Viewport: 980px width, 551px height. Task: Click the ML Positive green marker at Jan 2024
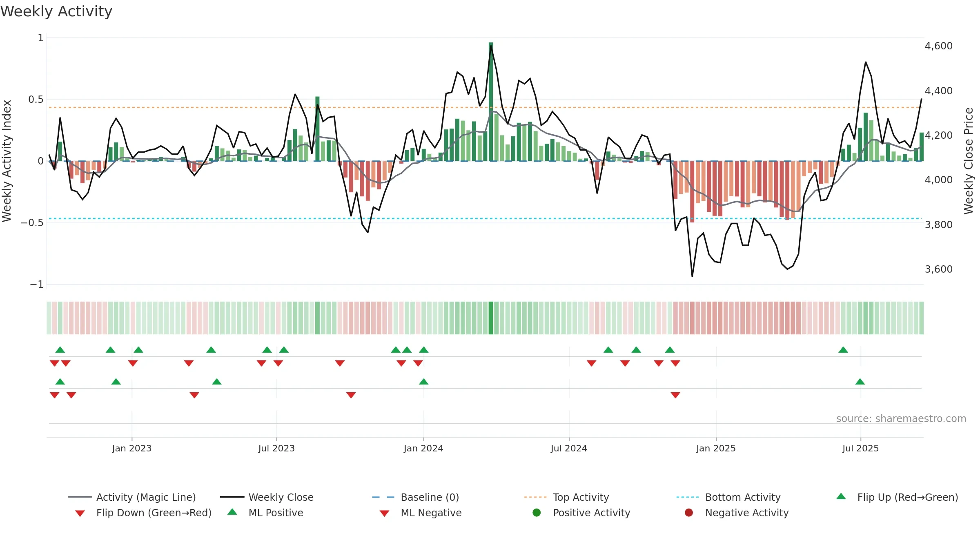(424, 382)
